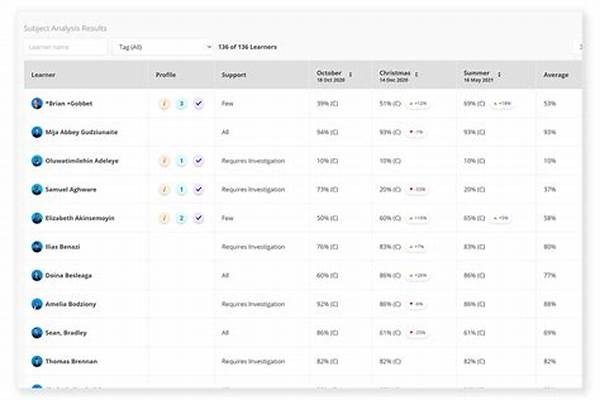Click the blue number 3 badge for Brian Gobbet
This screenshot has width=600, height=400.
point(181,103)
